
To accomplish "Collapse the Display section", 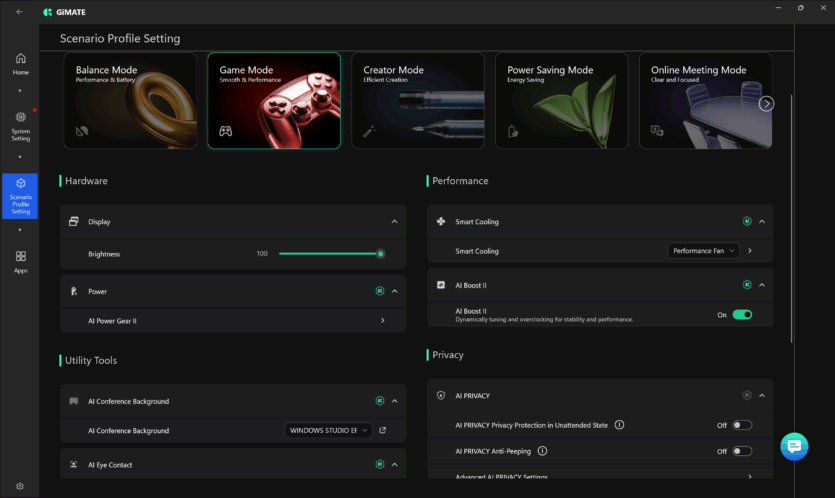I will pos(394,221).
